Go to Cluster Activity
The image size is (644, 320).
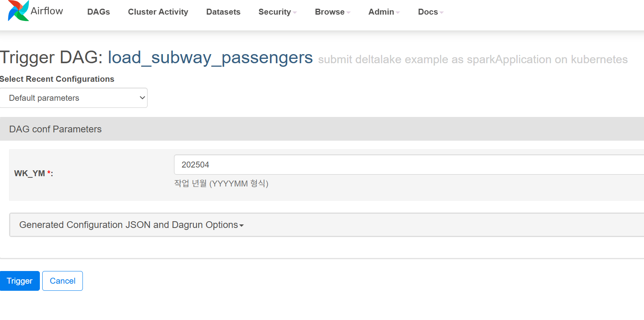click(x=158, y=12)
